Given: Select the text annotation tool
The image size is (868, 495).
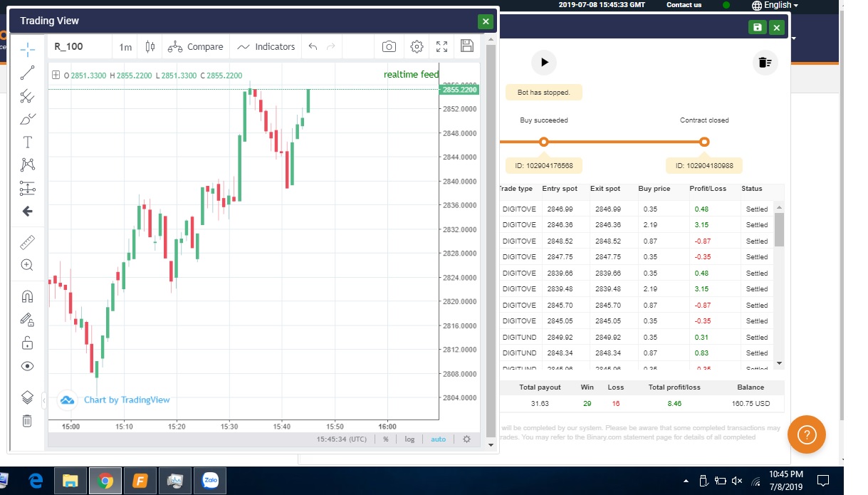Looking at the screenshot, I should 27,142.
